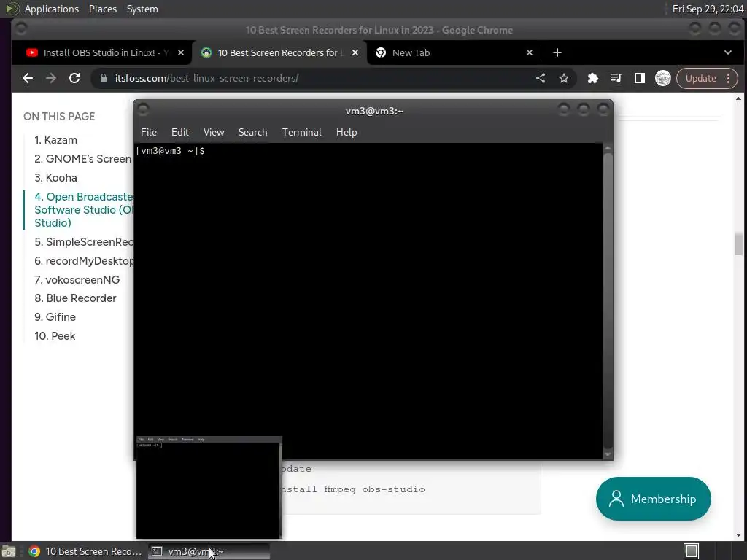Jump to 9. Gifine section
The width and height of the screenshot is (747, 560).
[55, 317]
